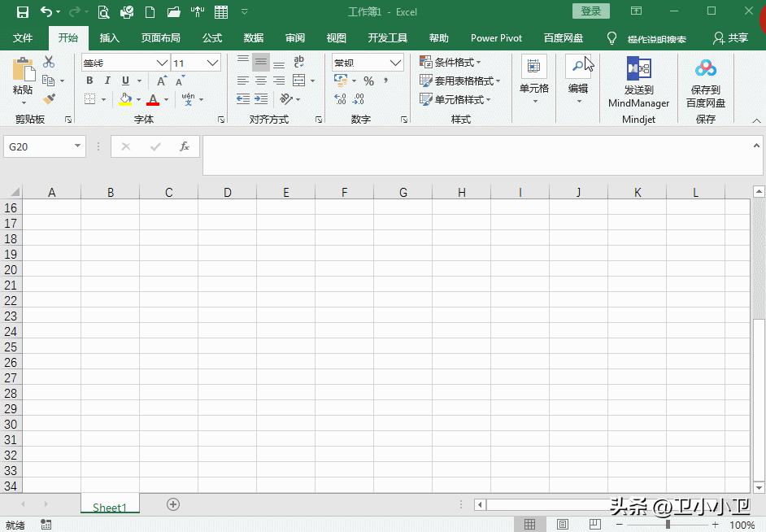The image size is (766, 532).
Task: Open print preview from the quick access toolbar
Action: tap(103, 11)
